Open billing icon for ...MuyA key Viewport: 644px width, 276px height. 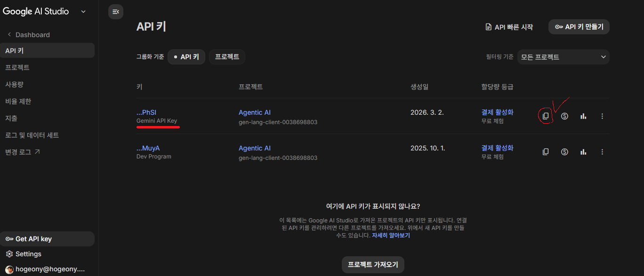(x=564, y=152)
